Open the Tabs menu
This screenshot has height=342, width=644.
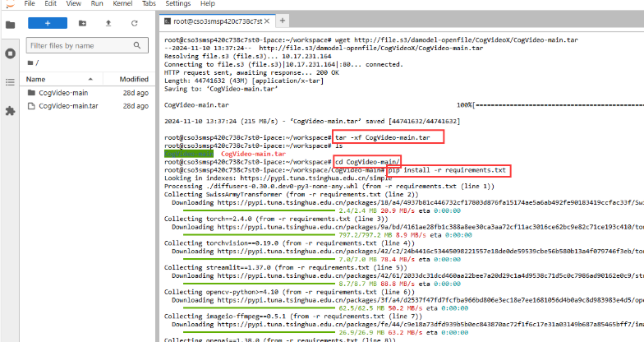coord(149,3)
